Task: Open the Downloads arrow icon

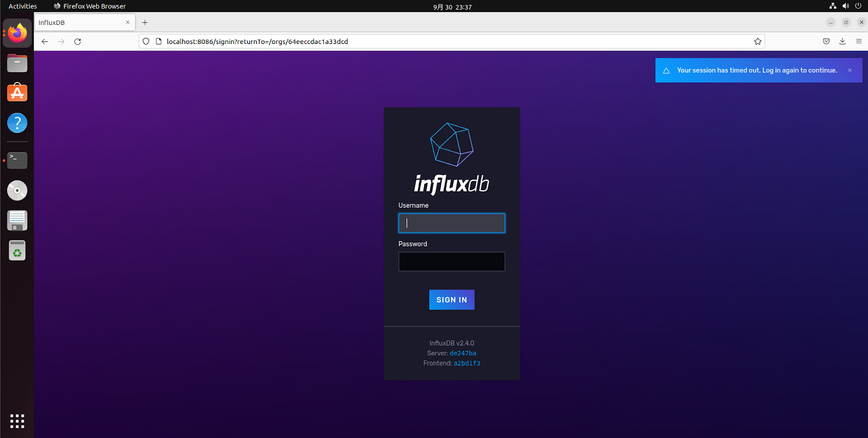Action: 843,41
